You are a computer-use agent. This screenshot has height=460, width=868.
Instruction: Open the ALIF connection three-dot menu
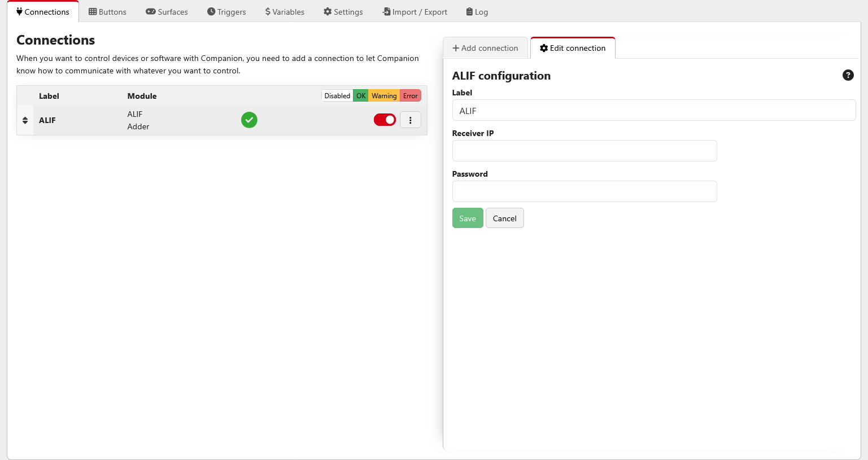click(x=411, y=120)
